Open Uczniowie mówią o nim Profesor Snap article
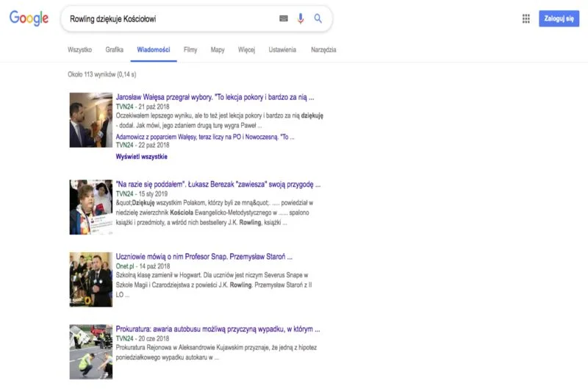588x392 pixels. (204, 257)
